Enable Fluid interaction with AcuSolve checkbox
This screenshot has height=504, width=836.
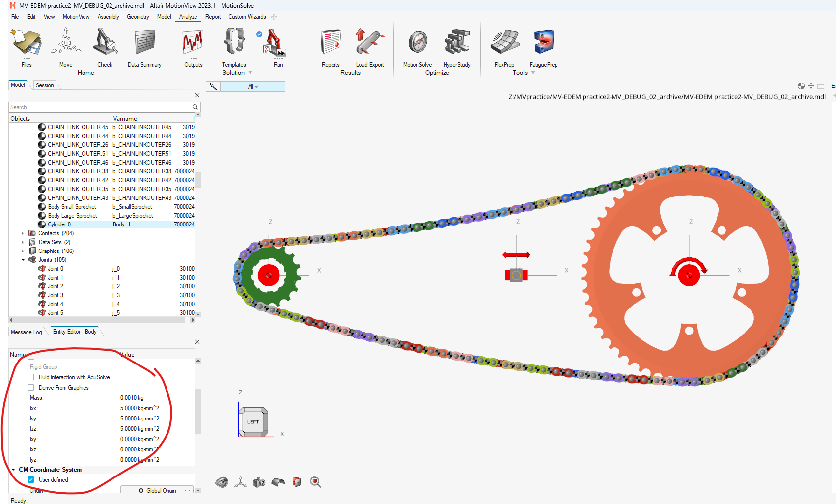point(31,377)
